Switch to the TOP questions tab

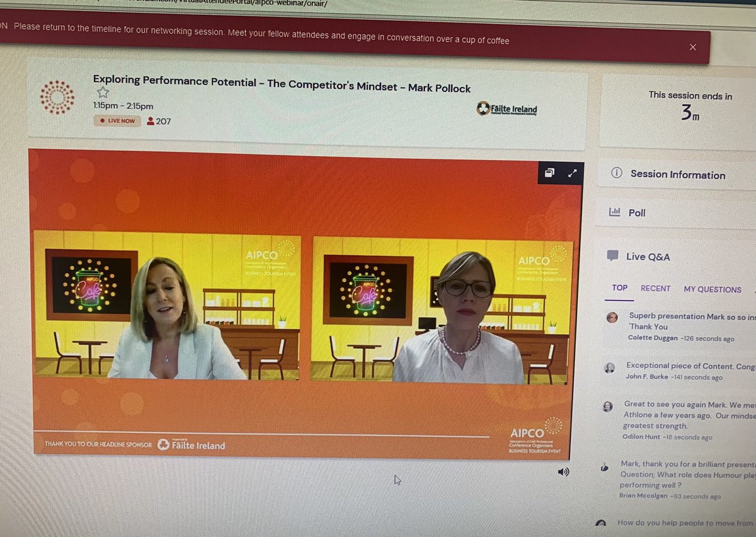620,288
